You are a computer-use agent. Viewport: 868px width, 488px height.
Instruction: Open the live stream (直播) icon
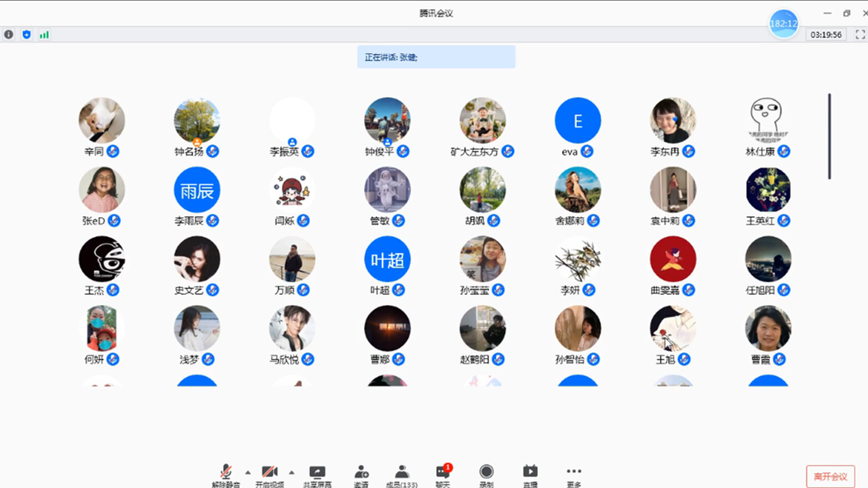531,475
